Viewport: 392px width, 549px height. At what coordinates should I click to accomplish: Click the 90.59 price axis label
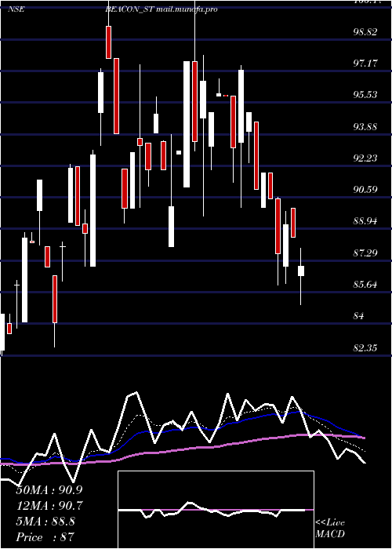pos(365,190)
